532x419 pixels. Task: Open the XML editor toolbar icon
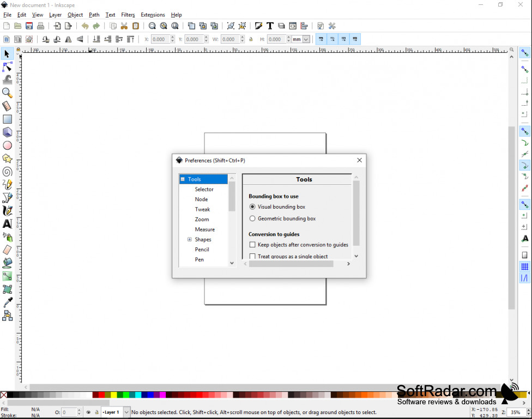click(x=293, y=26)
